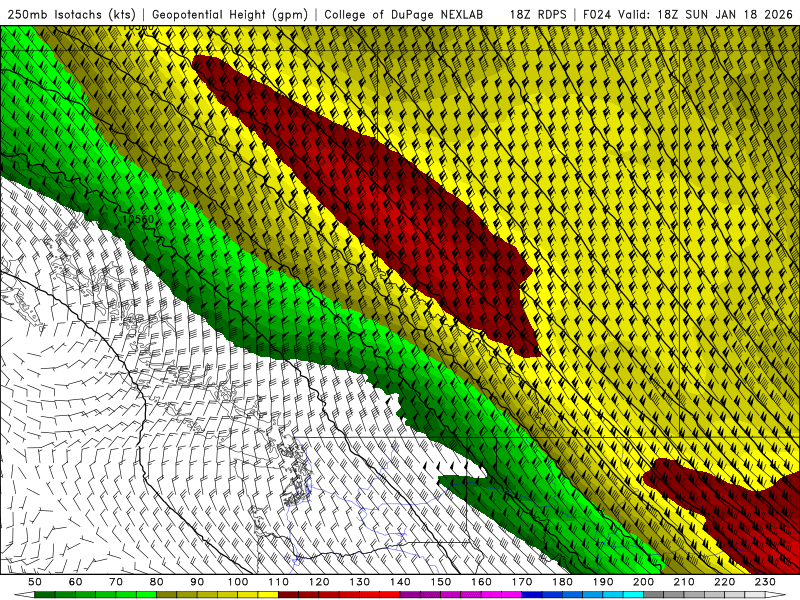Click the colorbar value label '90'
This screenshot has height=600, width=800.
click(x=197, y=582)
